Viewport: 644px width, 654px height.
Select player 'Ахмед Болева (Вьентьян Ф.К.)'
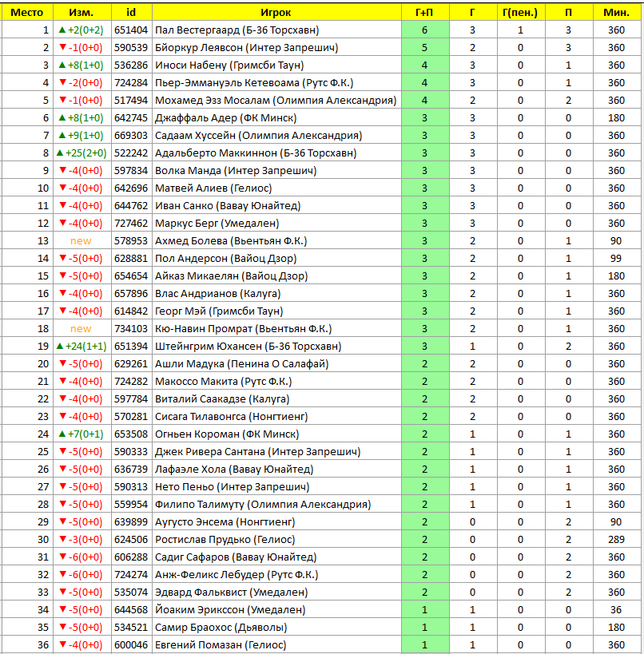[x=231, y=240]
